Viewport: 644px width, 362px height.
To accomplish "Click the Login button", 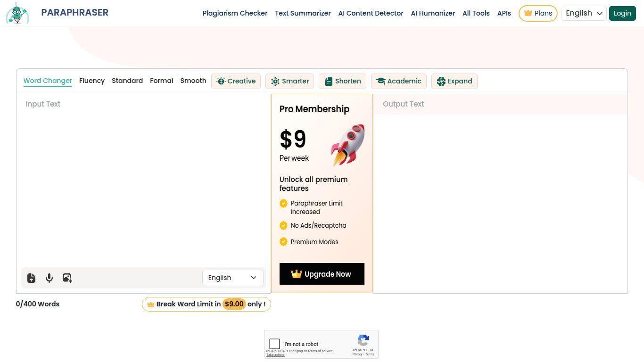I will point(622,13).
